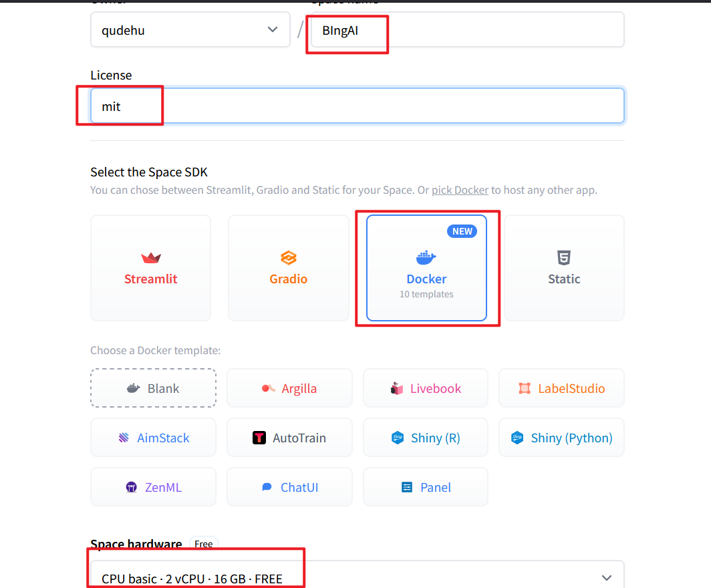
Task: Select the AutoTrain template
Action: pyautogui.click(x=289, y=437)
